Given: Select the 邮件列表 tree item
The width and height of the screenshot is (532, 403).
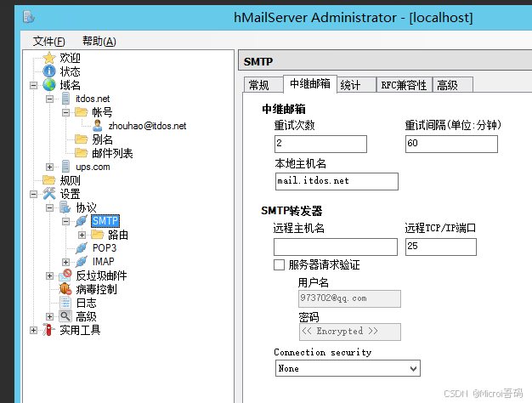Looking at the screenshot, I should coord(112,153).
